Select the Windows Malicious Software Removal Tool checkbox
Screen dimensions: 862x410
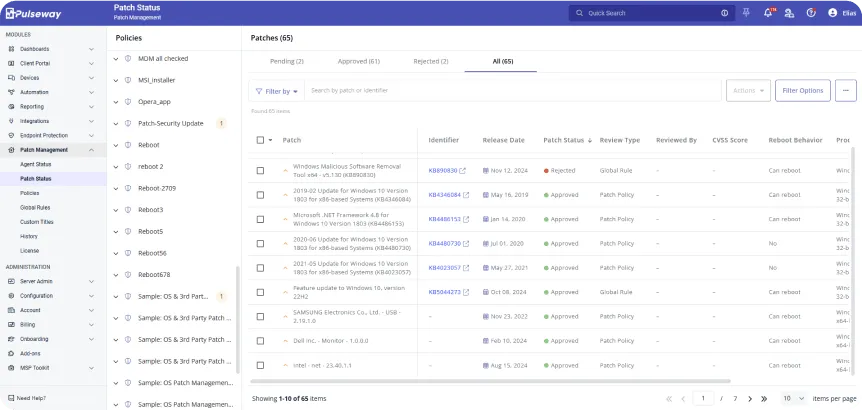[261, 171]
